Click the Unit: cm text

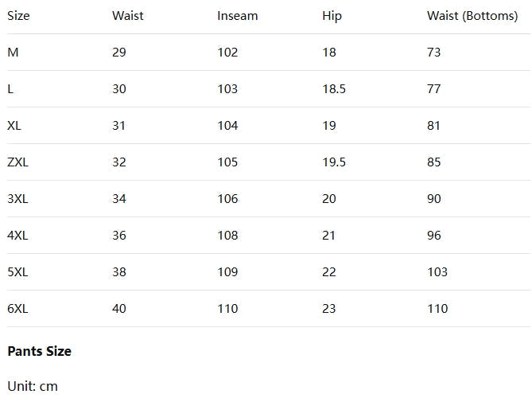pyautogui.click(x=33, y=386)
